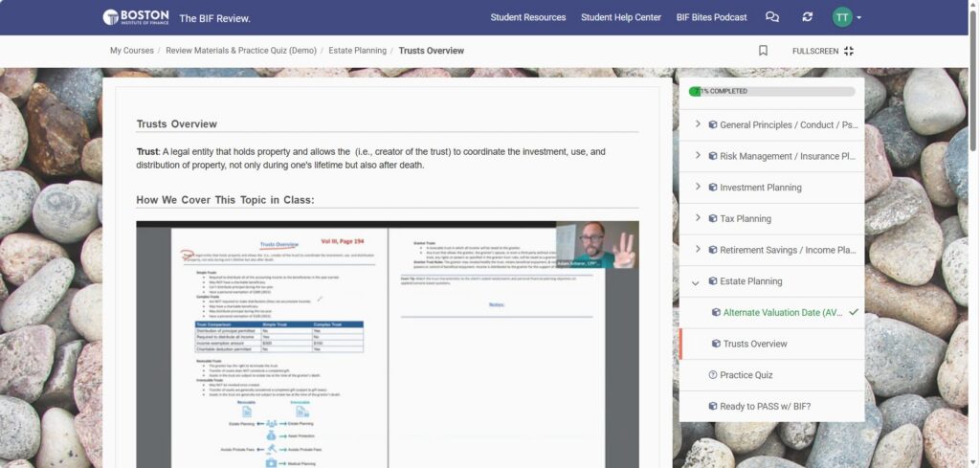Click the refresh sync icon in header
Viewport: 980px width, 468px height.
click(x=807, y=17)
